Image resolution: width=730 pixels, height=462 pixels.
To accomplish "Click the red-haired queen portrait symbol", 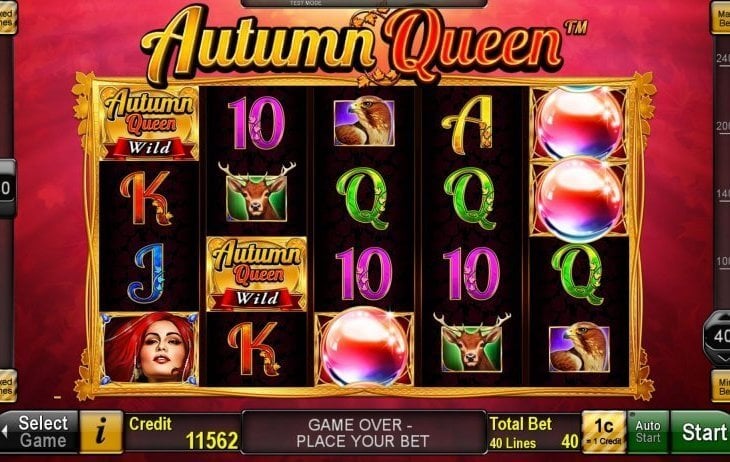I will point(149,348).
